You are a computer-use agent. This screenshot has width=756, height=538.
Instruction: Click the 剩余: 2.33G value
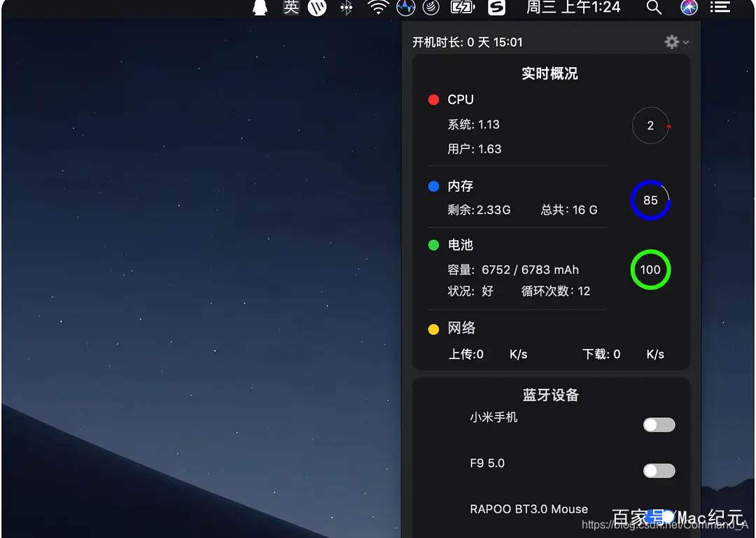pos(479,210)
